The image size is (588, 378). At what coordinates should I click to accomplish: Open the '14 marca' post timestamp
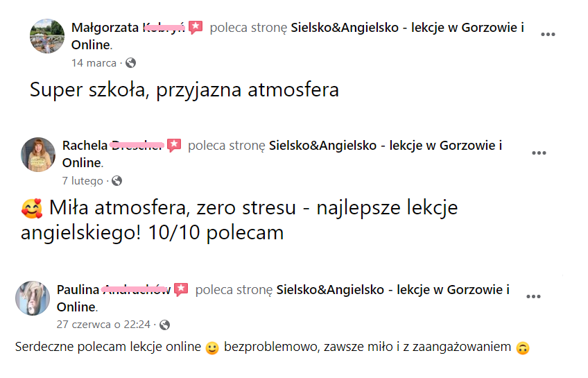pyautogui.click(x=94, y=63)
